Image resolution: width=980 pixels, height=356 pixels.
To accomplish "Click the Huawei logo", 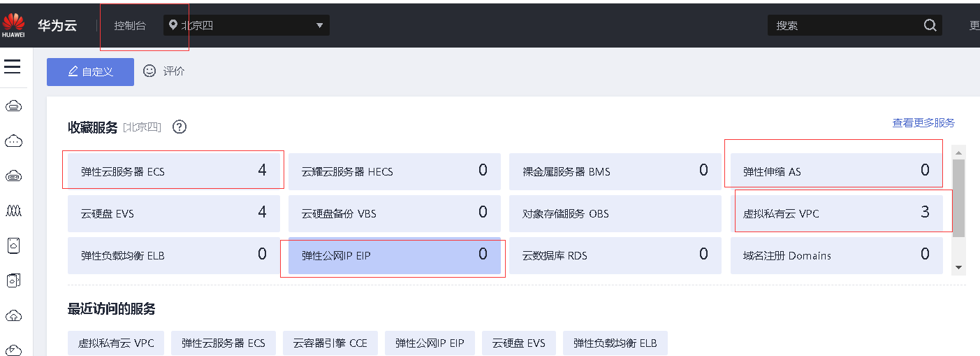I will coord(13,25).
